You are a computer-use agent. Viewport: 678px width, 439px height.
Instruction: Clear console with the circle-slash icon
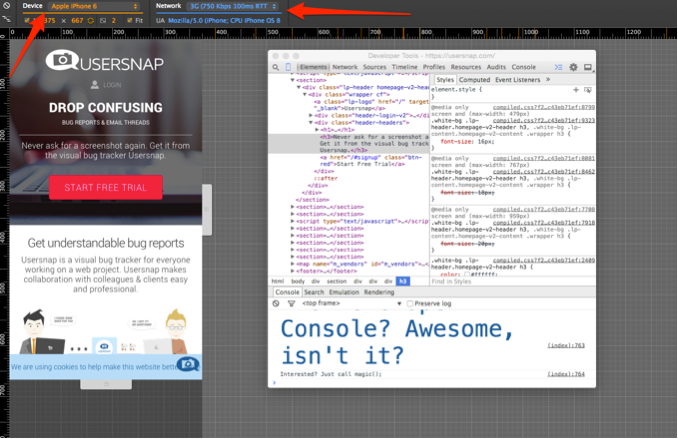[276, 304]
